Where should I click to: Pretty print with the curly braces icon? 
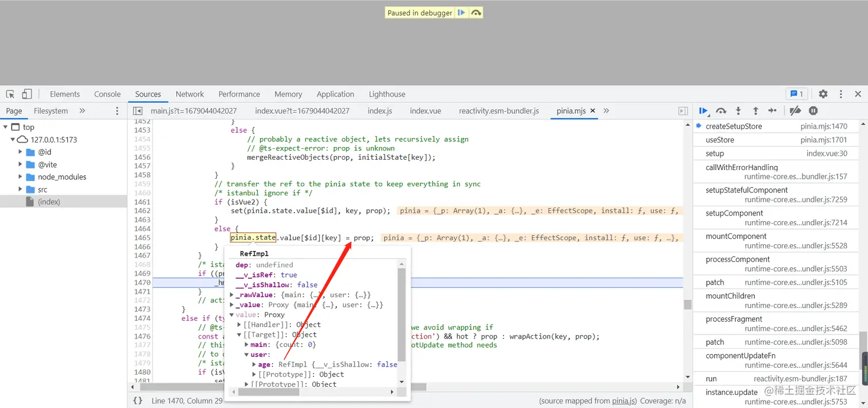(138, 401)
